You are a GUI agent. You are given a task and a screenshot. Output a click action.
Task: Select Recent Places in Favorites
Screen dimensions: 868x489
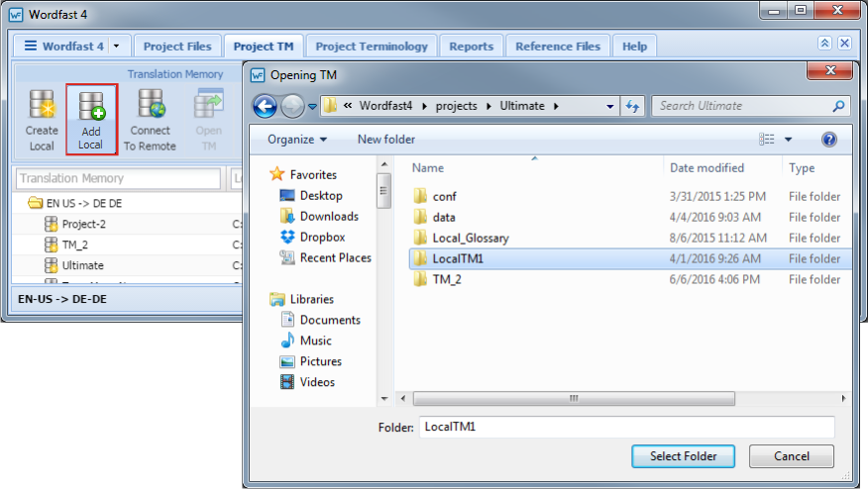(x=336, y=257)
